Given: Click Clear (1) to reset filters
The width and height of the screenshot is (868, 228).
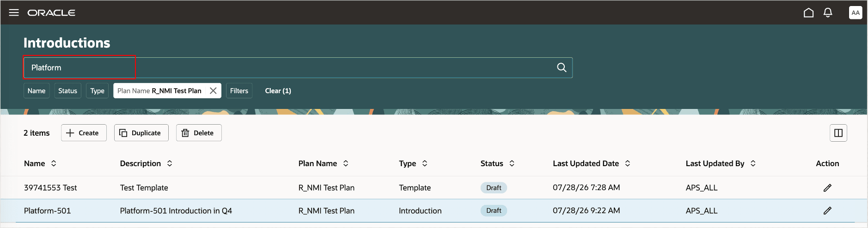Looking at the screenshot, I should (278, 91).
